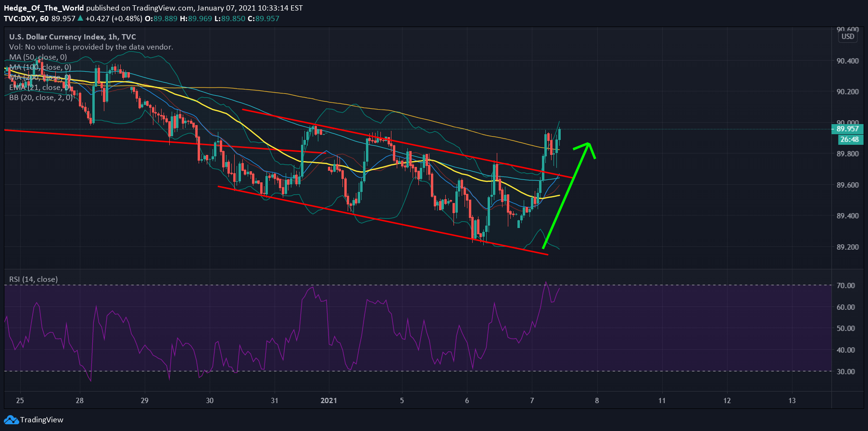Click the change value '+0.427 (+0.48%)' in header
Viewport: 868px width, 431px height.
pyautogui.click(x=114, y=18)
